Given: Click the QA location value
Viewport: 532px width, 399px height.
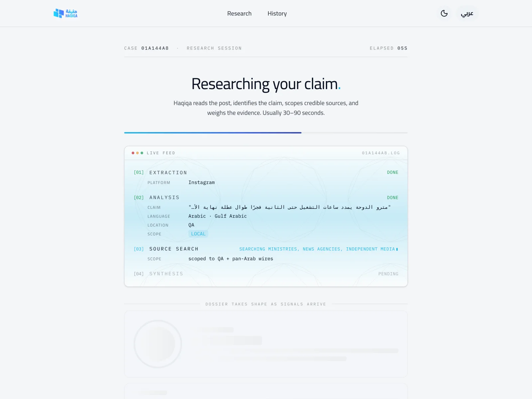Looking at the screenshot, I should click(x=191, y=225).
